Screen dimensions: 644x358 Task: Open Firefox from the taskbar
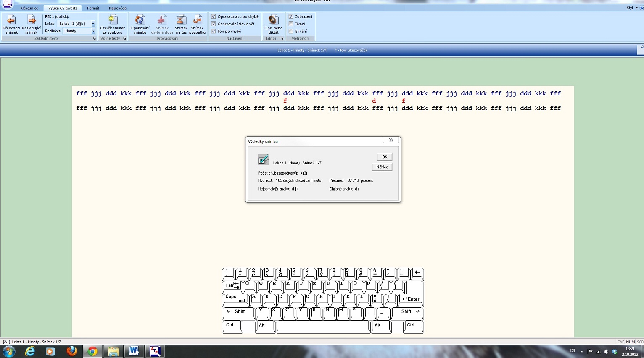point(71,351)
